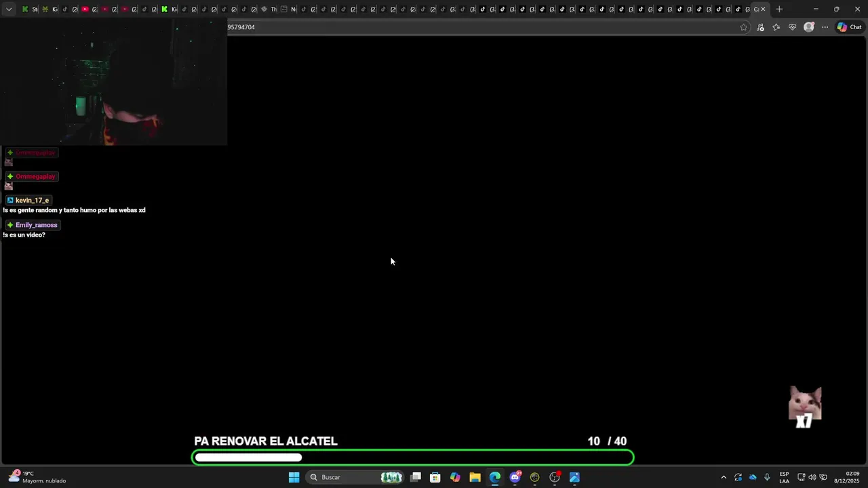This screenshot has width=868, height=488.
Task: Switch to the YouTube tab with red icon
Action: [89, 9]
